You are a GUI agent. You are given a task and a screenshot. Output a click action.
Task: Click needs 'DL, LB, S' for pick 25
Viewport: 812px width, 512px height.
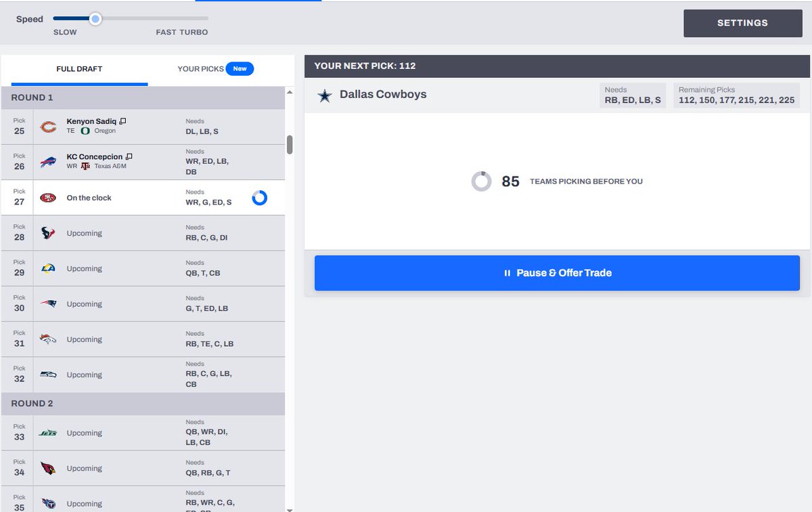pyautogui.click(x=202, y=132)
